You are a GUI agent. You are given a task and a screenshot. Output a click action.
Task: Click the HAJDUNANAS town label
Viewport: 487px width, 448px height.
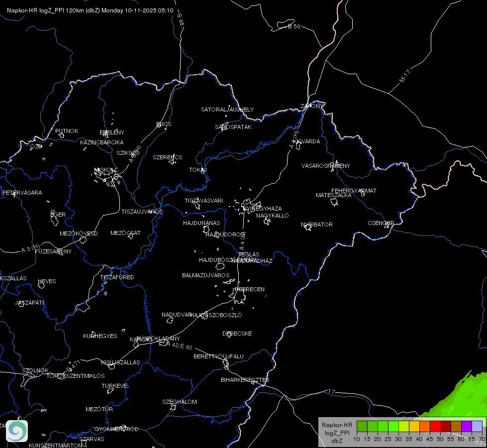coord(201,223)
